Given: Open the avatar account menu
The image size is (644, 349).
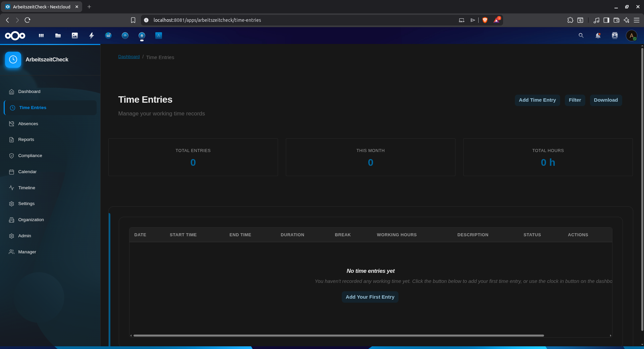Looking at the screenshot, I should [632, 36].
